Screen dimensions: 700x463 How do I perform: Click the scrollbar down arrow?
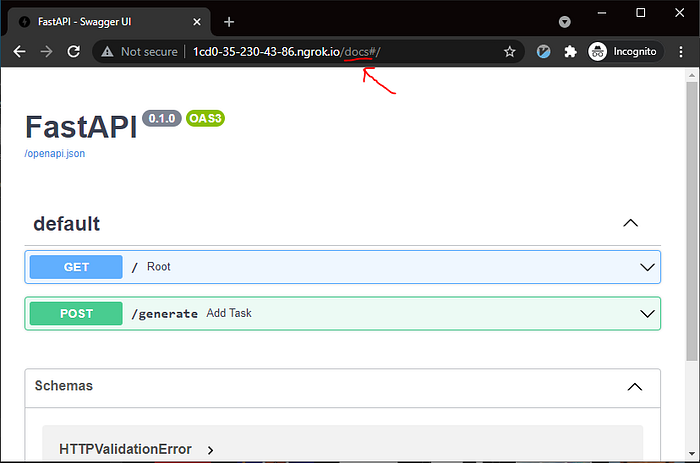(692, 454)
